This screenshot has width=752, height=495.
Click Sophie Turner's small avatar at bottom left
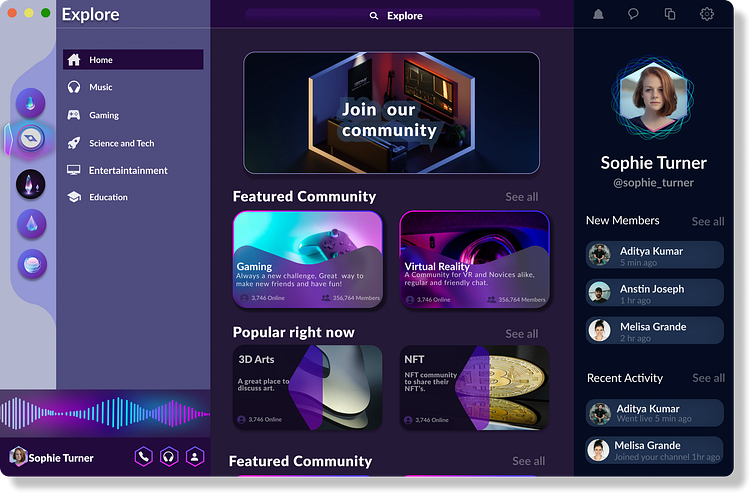point(18,457)
